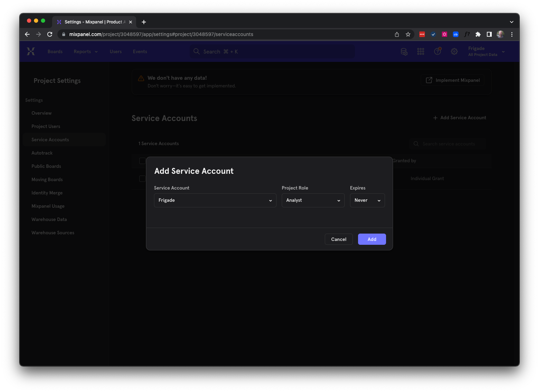Expand the Frigade project switcher

486,51
